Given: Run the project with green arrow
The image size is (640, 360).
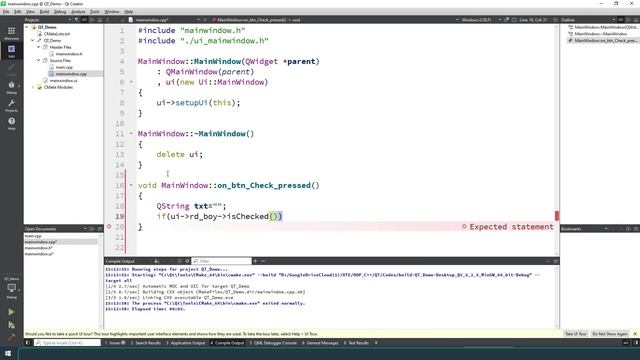Looking at the screenshot, I should tap(11, 312).
